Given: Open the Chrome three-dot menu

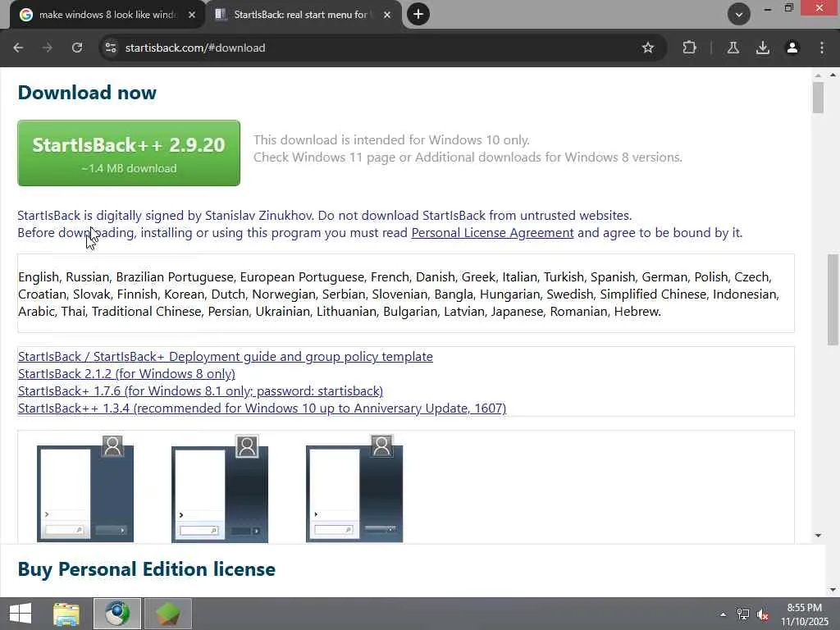Looking at the screenshot, I should click(822, 48).
